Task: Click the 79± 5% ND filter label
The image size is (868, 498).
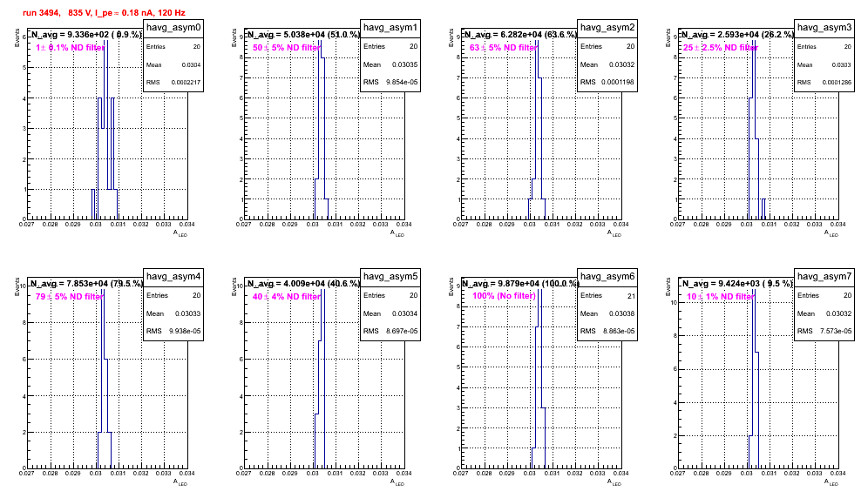Action: click(70, 297)
